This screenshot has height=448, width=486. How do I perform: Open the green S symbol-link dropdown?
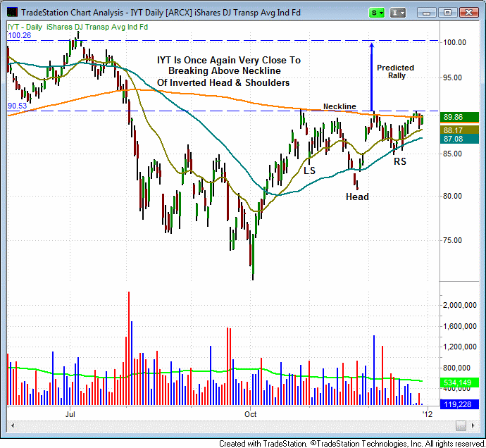point(377,13)
